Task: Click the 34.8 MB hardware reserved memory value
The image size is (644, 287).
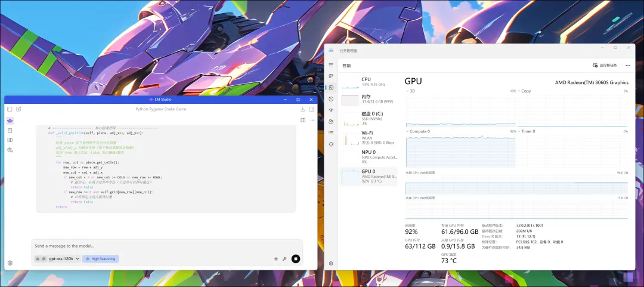Action: tap(523, 248)
